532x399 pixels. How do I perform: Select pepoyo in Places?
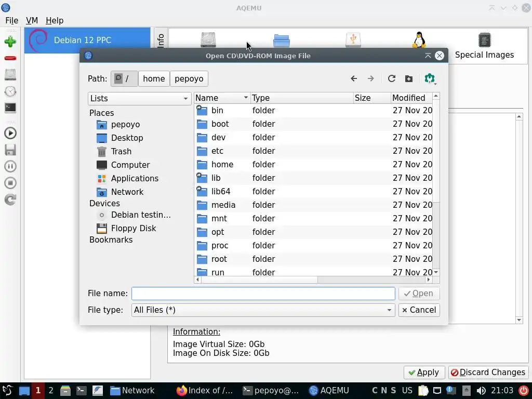pos(125,125)
